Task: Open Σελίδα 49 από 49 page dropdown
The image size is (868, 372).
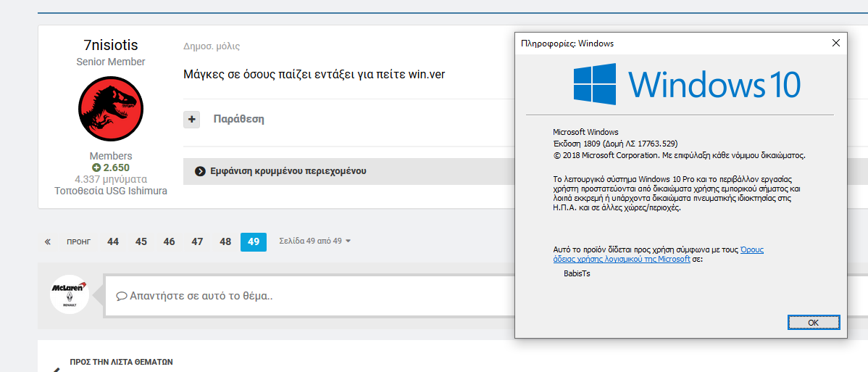Action: 315,241
